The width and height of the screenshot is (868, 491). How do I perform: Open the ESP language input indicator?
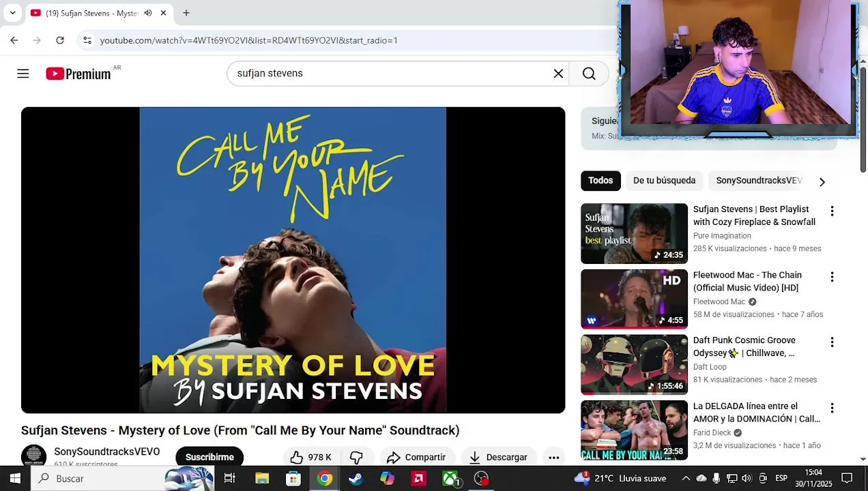tap(781, 479)
